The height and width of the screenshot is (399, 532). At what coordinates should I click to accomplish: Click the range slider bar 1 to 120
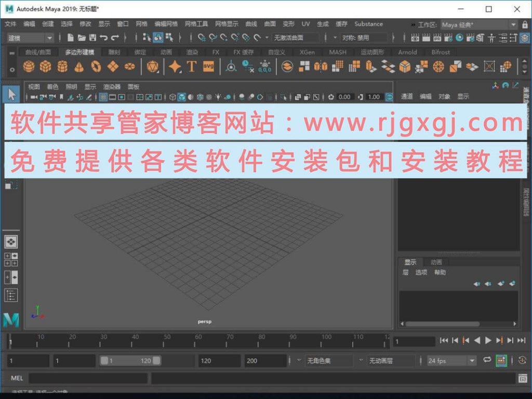click(x=130, y=361)
